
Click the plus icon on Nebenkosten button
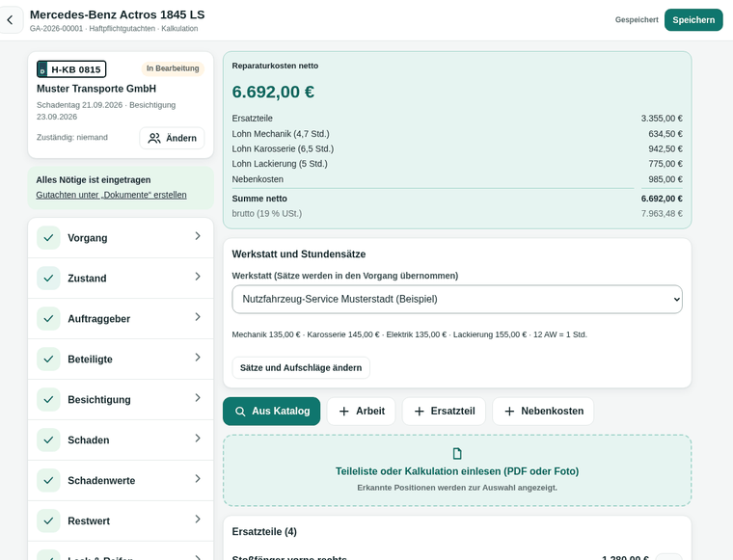click(x=509, y=412)
